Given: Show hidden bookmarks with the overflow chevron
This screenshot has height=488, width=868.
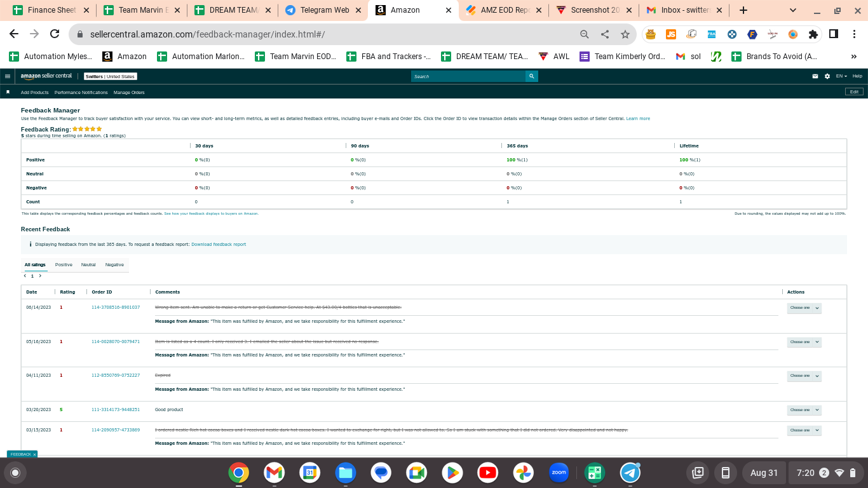Looking at the screenshot, I should 853,57.
